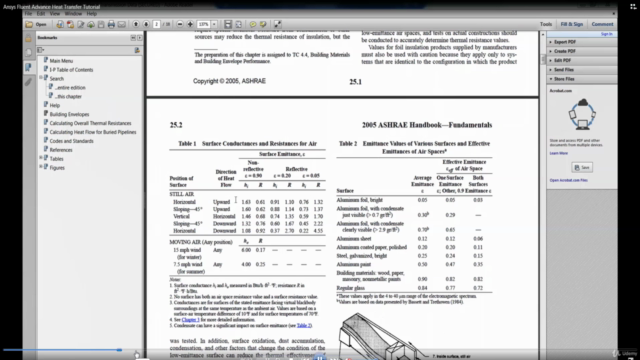Open Calculating Heat Flow for Buried Pipelines bookmark
This screenshot has width=640, height=360.
pyautogui.click(x=93, y=132)
